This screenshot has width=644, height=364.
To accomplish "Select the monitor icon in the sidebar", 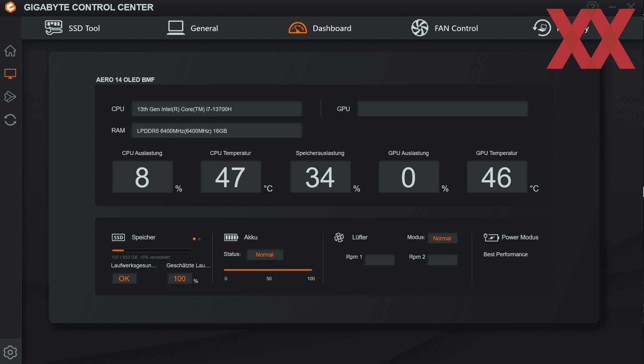I will (x=10, y=74).
